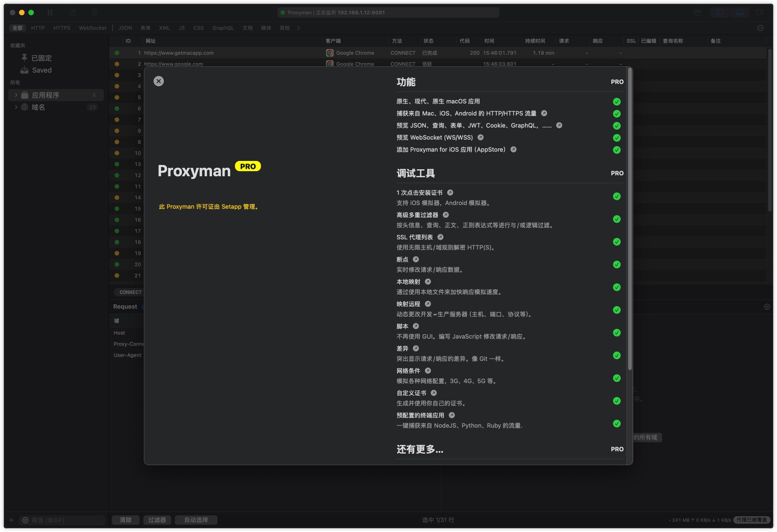Sort by the 客户端 column header

pyautogui.click(x=333, y=41)
